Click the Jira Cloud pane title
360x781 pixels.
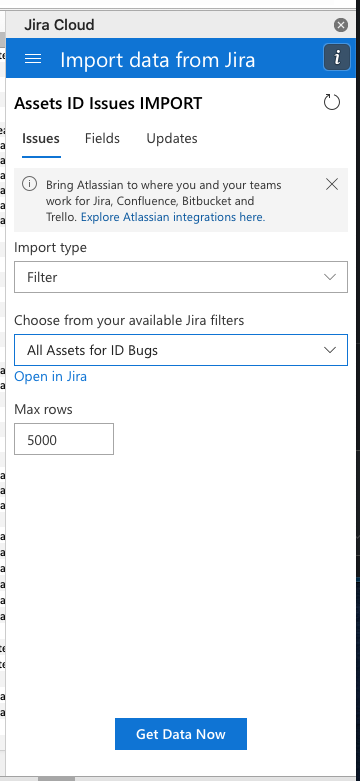(59, 24)
